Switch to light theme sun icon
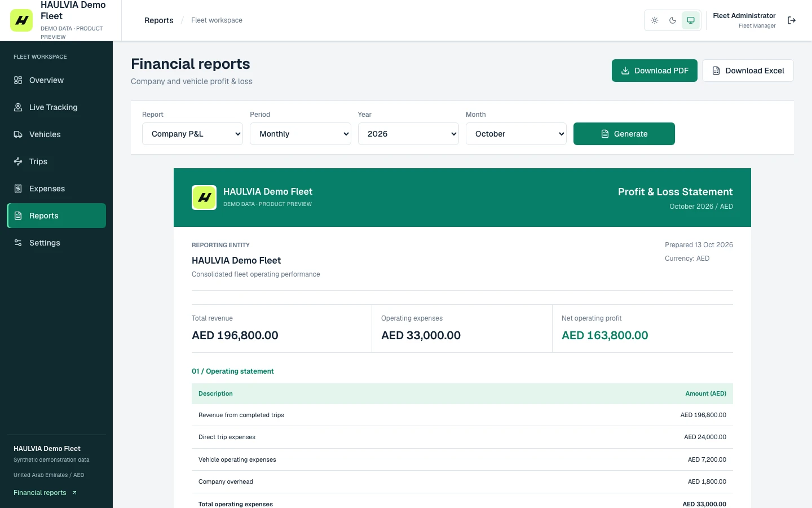 (655, 20)
